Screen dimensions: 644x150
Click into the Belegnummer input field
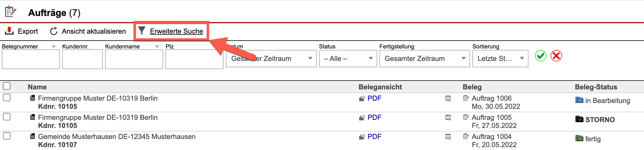click(x=31, y=59)
